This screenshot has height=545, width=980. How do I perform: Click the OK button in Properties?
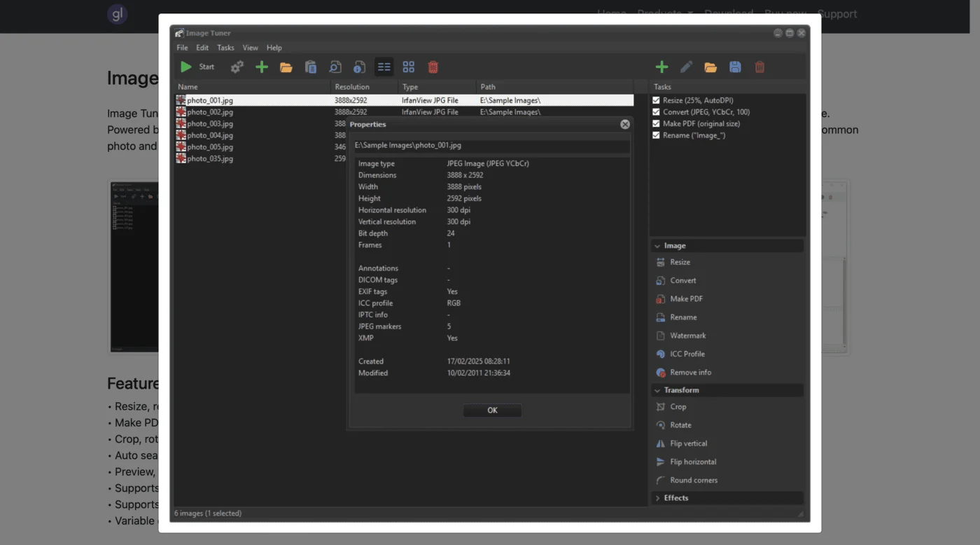pos(492,411)
